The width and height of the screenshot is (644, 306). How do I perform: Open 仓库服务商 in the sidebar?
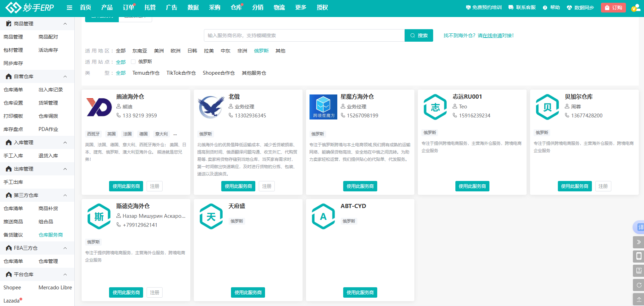click(51, 235)
